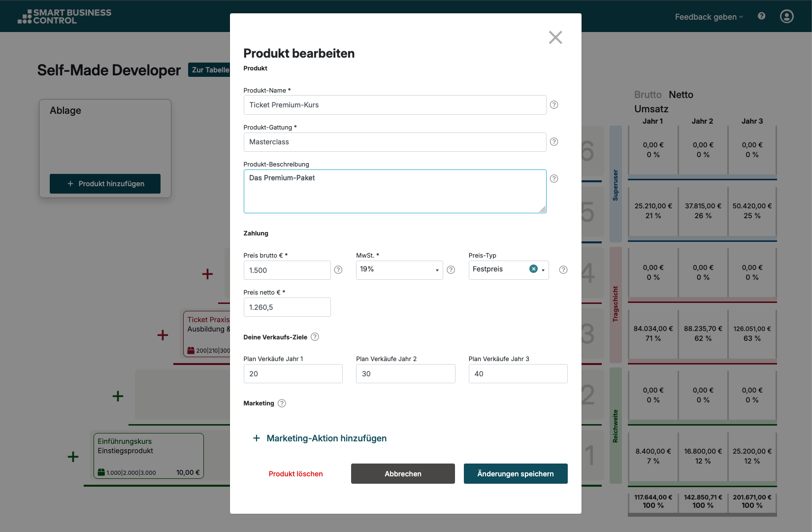Open help icon next to Preis brutto
Image resolution: width=812 pixels, height=532 pixels.
point(338,270)
